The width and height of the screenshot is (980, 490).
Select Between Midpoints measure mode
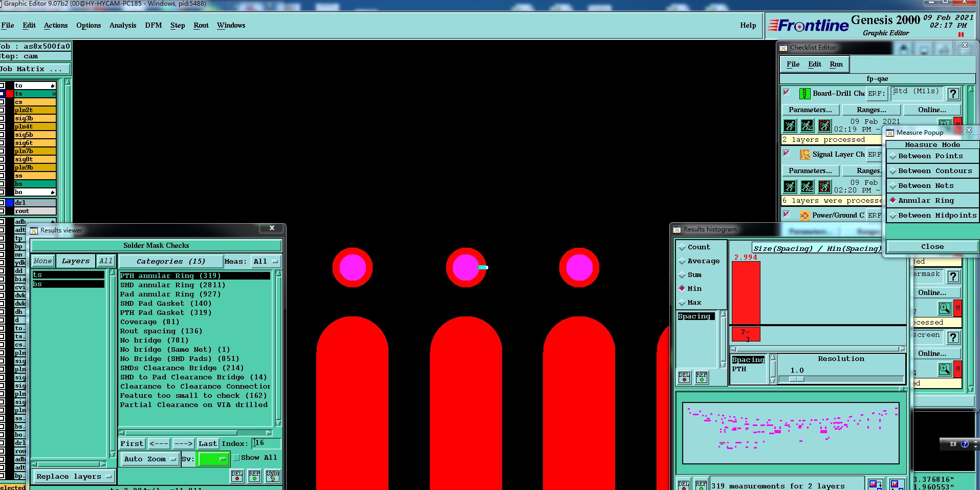[932, 216]
